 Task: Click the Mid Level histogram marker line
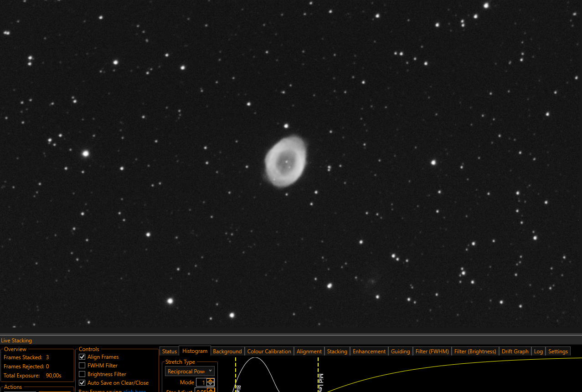(318, 374)
